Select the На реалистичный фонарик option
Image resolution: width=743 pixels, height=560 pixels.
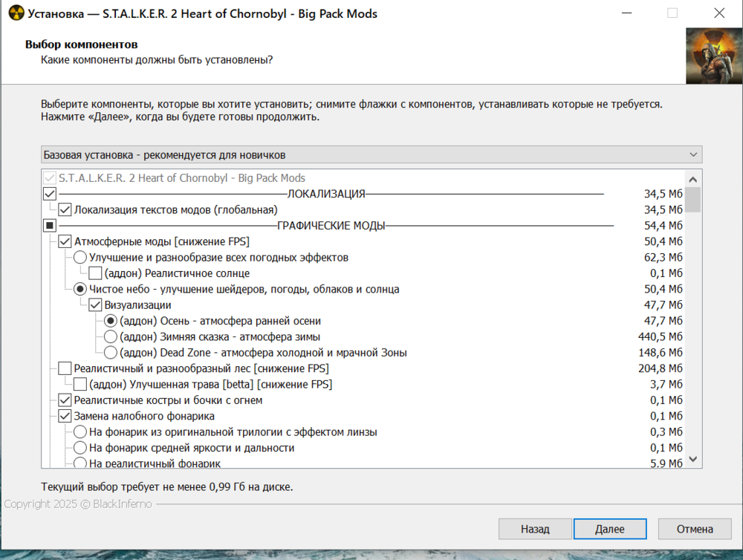click(x=80, y=463)
